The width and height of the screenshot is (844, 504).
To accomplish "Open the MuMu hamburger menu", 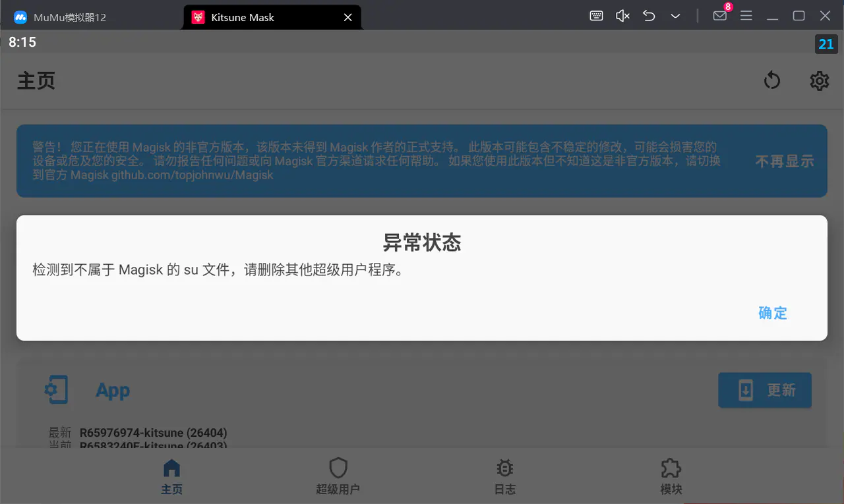I will [x=746, y=16].
